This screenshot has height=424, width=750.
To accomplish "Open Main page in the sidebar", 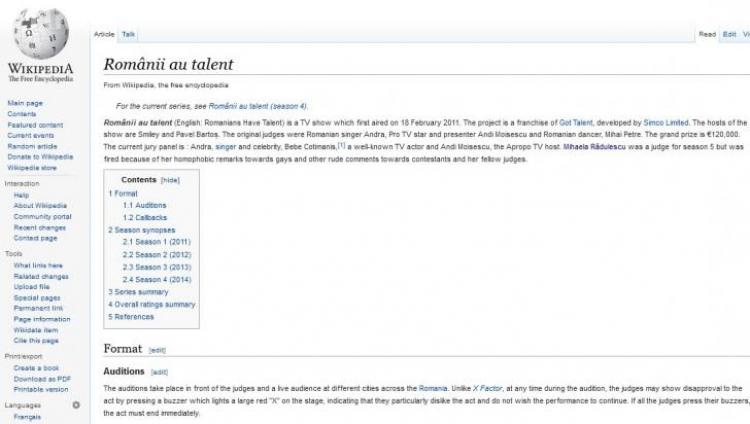I will [25, 103].
